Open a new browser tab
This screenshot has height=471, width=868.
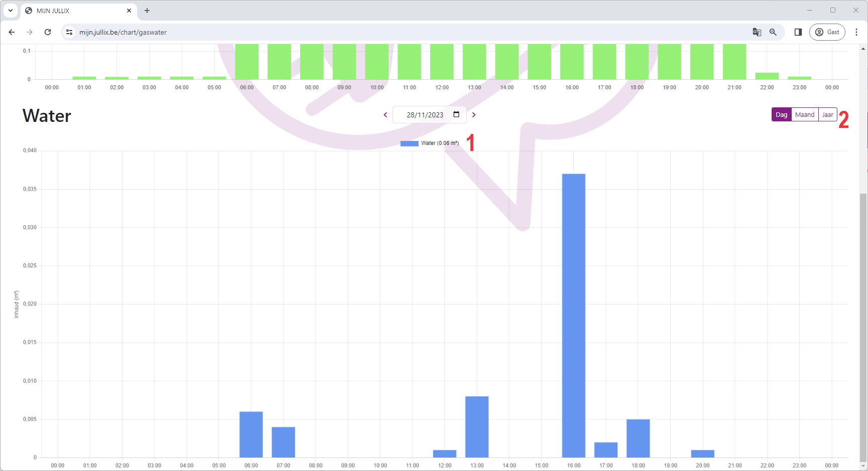pos(147,11)
